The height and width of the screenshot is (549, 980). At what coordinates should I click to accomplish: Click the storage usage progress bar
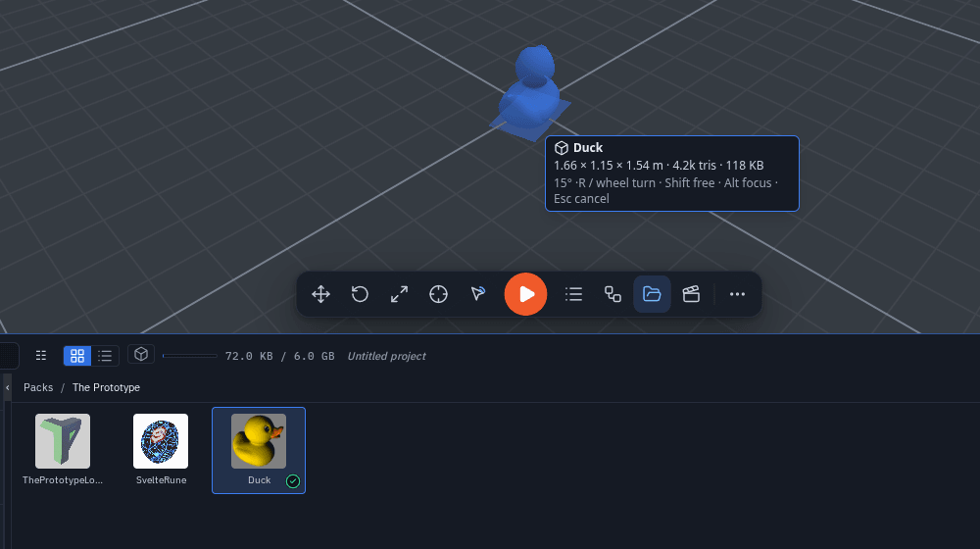click(x=189, y=356)
